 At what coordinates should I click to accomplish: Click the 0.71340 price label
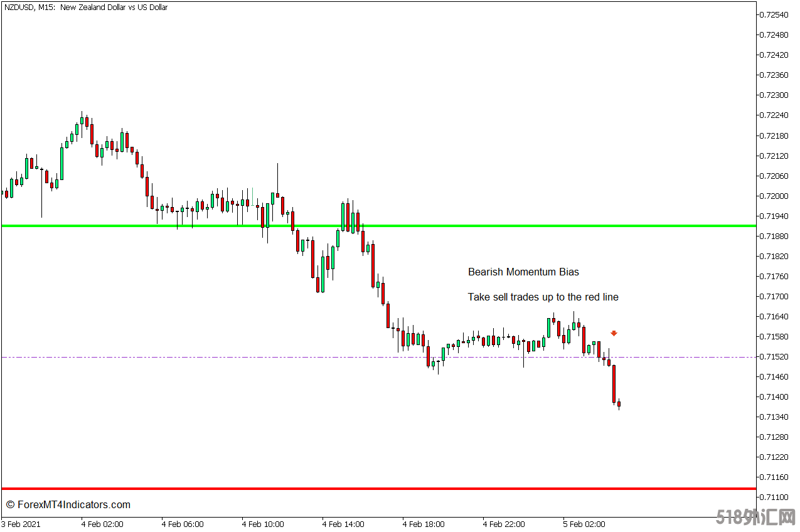tap(773, 417)
